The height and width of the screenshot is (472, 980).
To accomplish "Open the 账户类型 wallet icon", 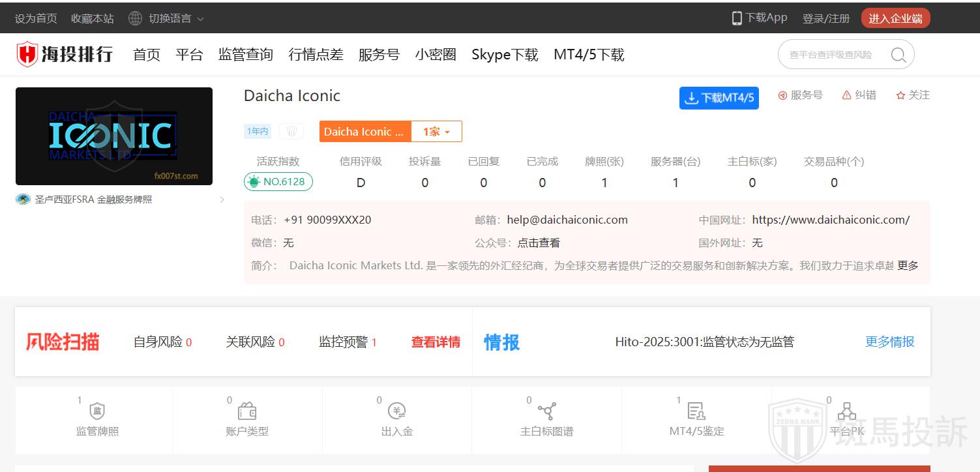I will (x=247, y=411).
